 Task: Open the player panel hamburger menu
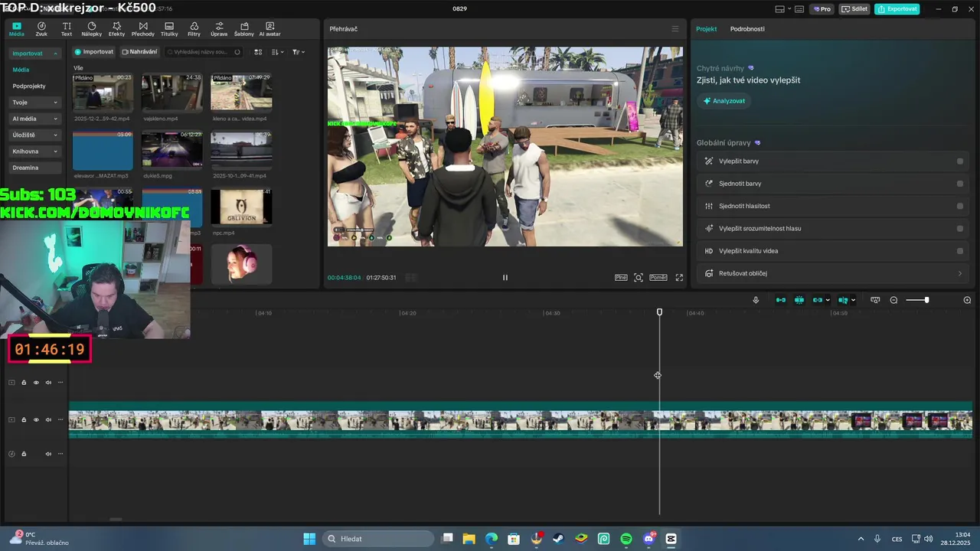pyautogui.click(x=675, y=29)
